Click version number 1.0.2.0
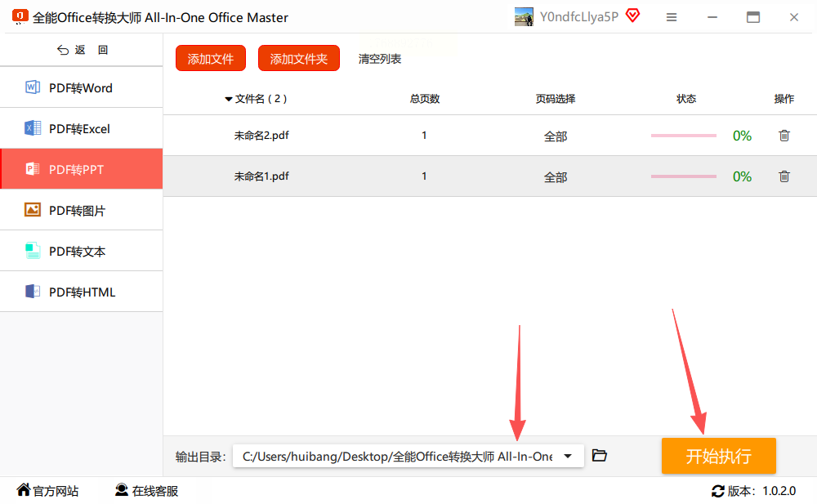The image size is (817, 504). pos(779,491)
